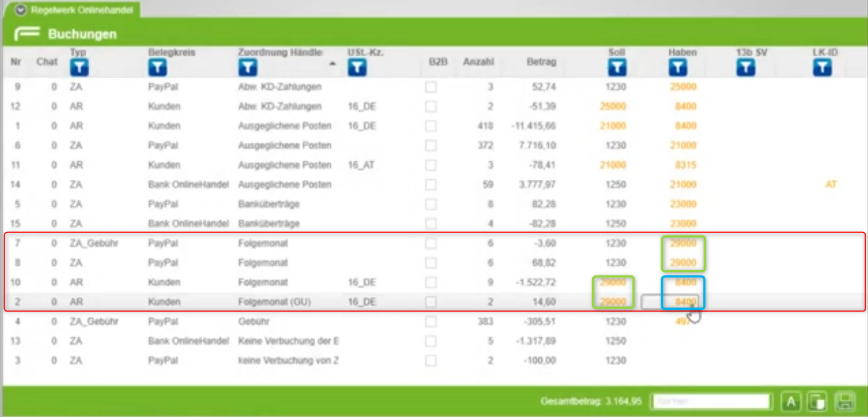Toggle sort arrow on Zuordnung Händler column
The height and width of the screenshot is (417, 868).
click(333, 63)
